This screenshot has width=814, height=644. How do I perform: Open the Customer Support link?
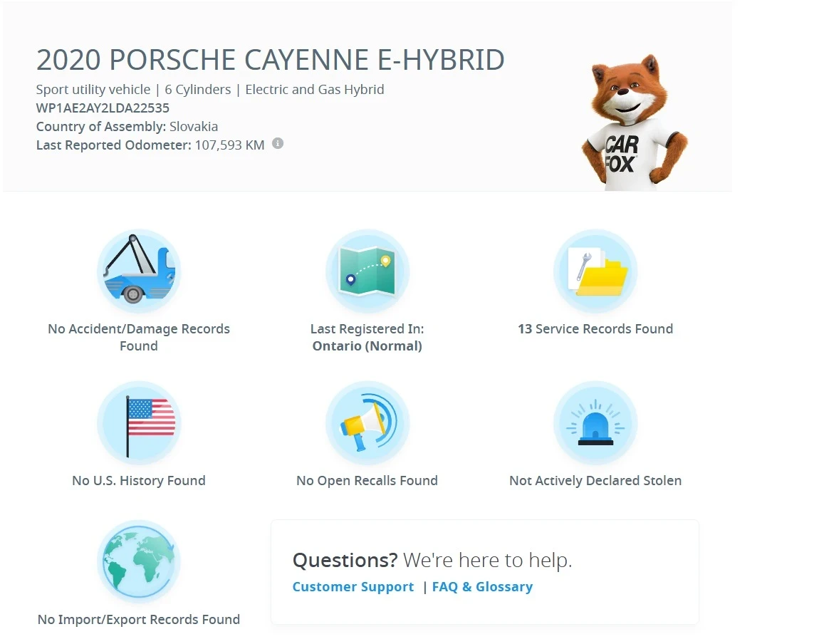pos(353,587)
